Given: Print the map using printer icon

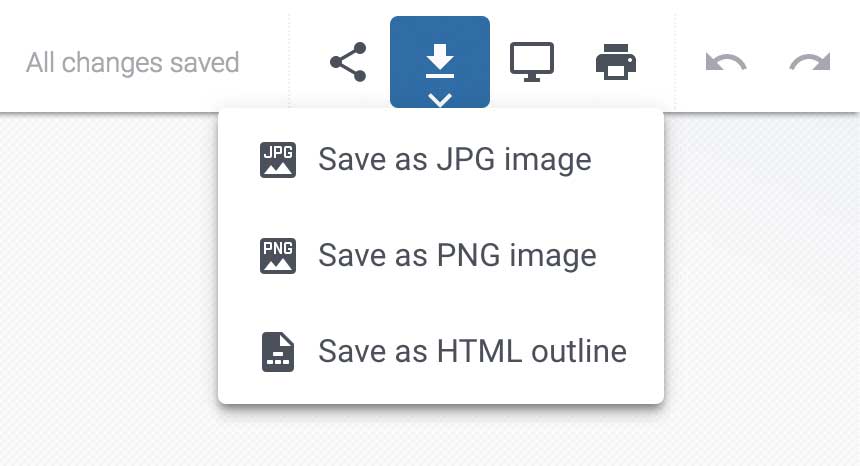Looking at the screenshot, I should [x=616, y=62].
